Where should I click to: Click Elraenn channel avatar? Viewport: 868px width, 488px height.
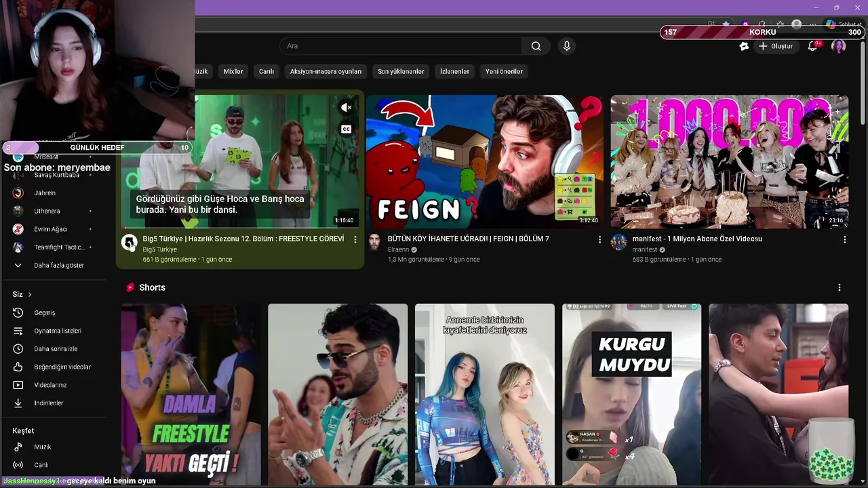374,243
